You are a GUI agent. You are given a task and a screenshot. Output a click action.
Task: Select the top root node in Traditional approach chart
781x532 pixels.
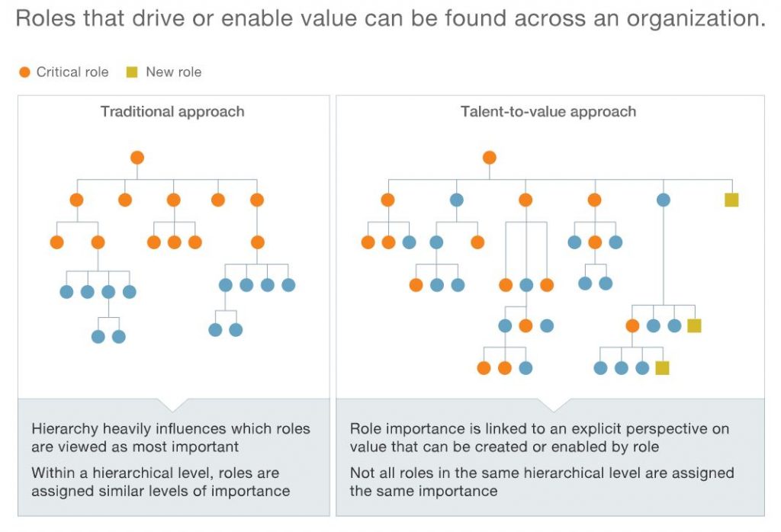137,158
